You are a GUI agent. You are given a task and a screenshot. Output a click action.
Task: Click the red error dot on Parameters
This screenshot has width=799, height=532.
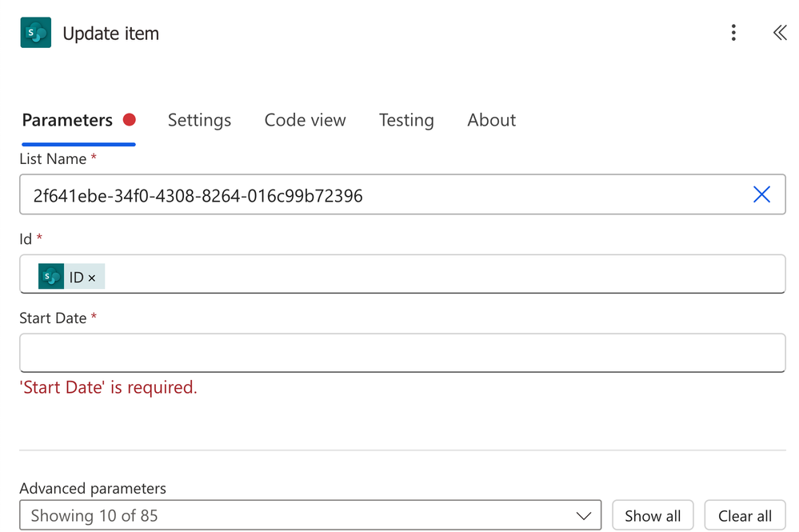click(130, 120)
